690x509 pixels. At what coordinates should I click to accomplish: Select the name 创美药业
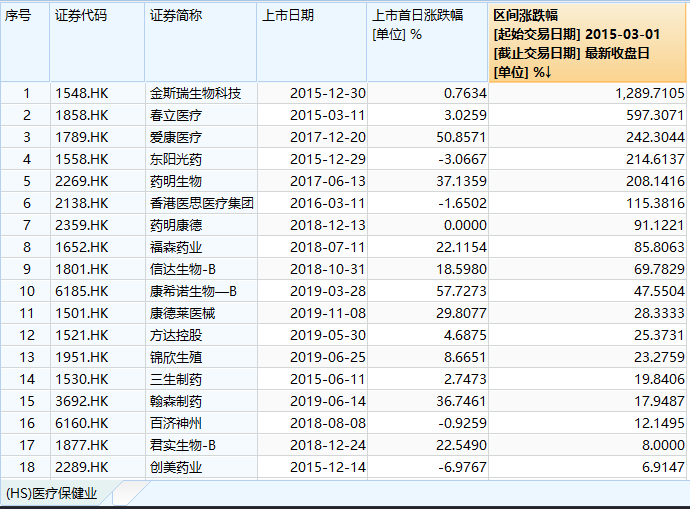point(176,467)
